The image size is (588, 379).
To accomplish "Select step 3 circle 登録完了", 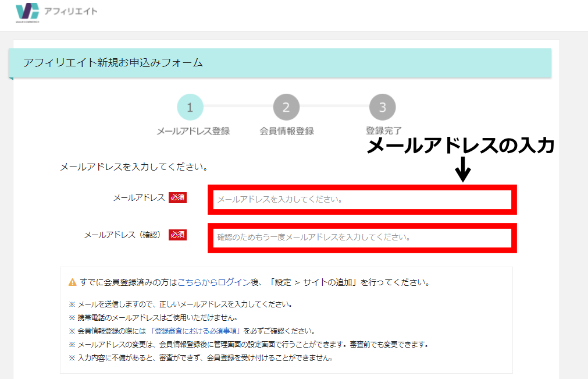I will click(383, 107).
